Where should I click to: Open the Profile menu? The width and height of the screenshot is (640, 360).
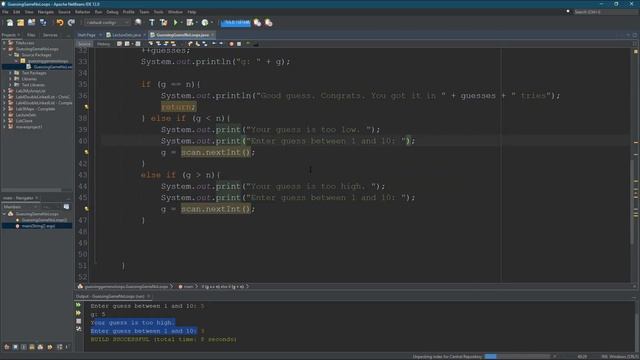128,12
